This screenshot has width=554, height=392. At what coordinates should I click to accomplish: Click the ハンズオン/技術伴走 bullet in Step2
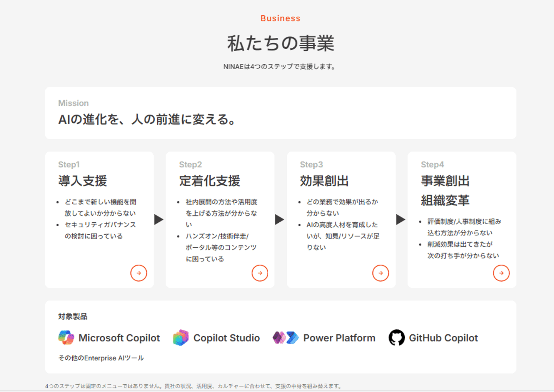tap(221, 247)
